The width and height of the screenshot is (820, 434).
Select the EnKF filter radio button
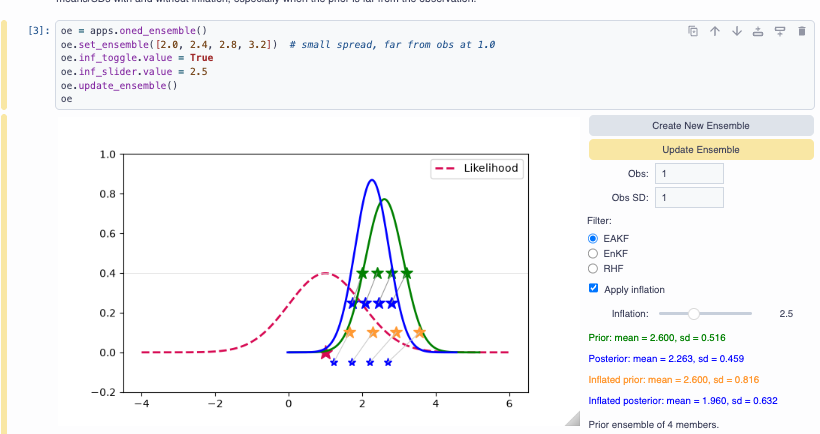(593, 254)
